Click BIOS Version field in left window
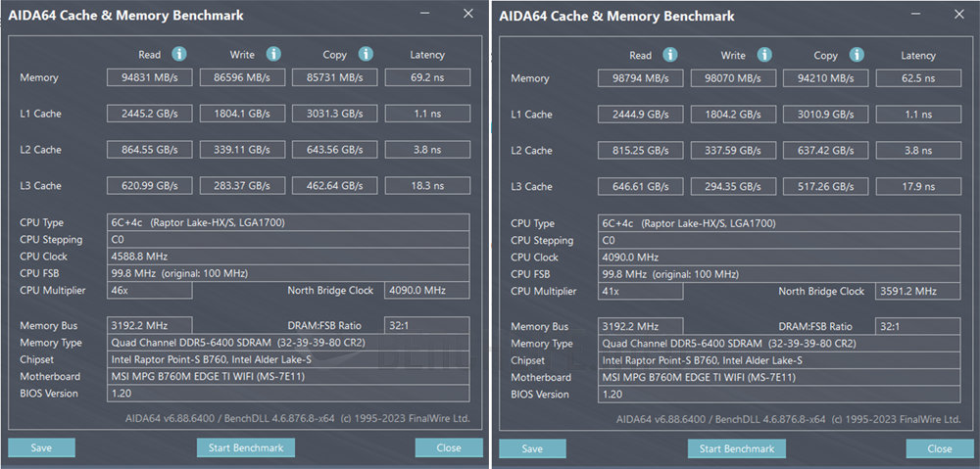 coord(288,394)
